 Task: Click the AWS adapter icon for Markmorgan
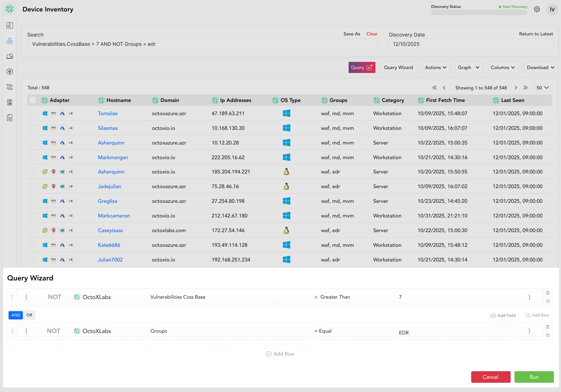point(54,157)
